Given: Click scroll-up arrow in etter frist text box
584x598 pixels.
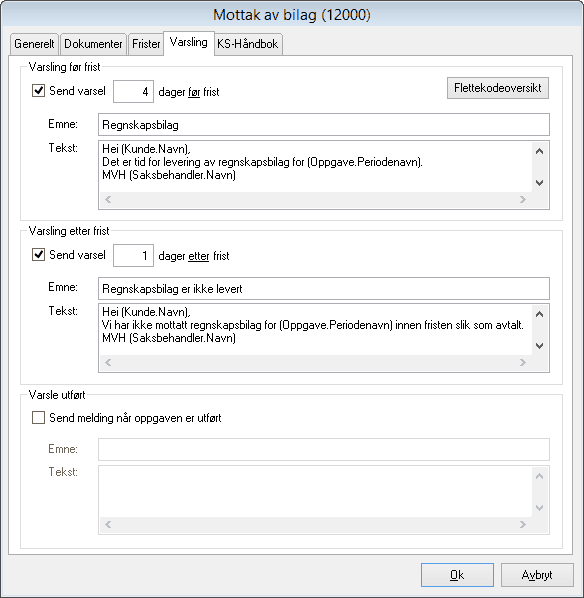Looking at the screenshot, I should (x=539, y=314).
